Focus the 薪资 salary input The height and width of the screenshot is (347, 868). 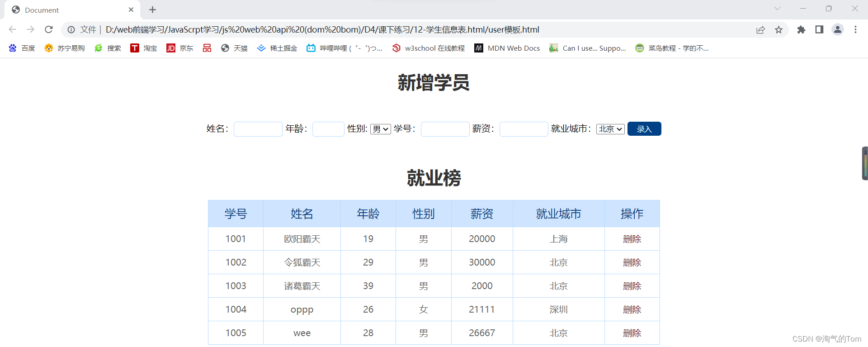(524, 129)
